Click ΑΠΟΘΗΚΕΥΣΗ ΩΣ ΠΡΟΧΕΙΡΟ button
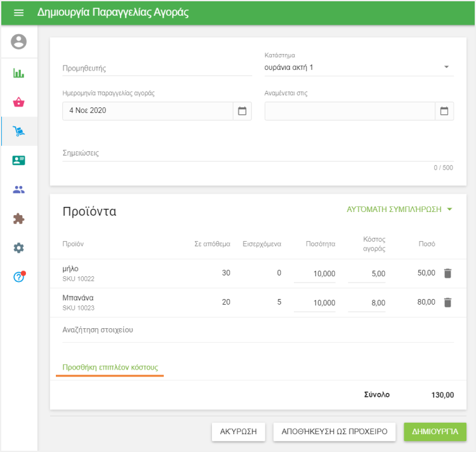 coord(334,432)
